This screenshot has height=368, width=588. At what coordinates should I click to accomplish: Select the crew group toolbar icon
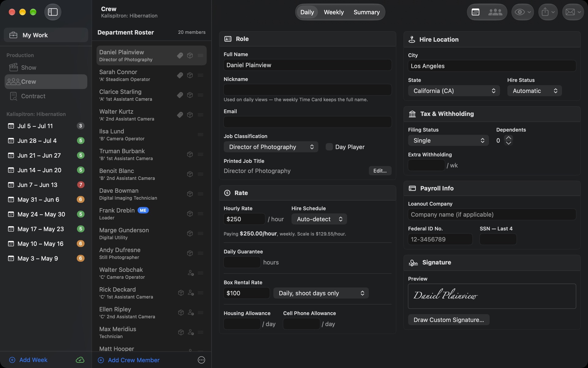pyautogui.click(x=495, y=12)
